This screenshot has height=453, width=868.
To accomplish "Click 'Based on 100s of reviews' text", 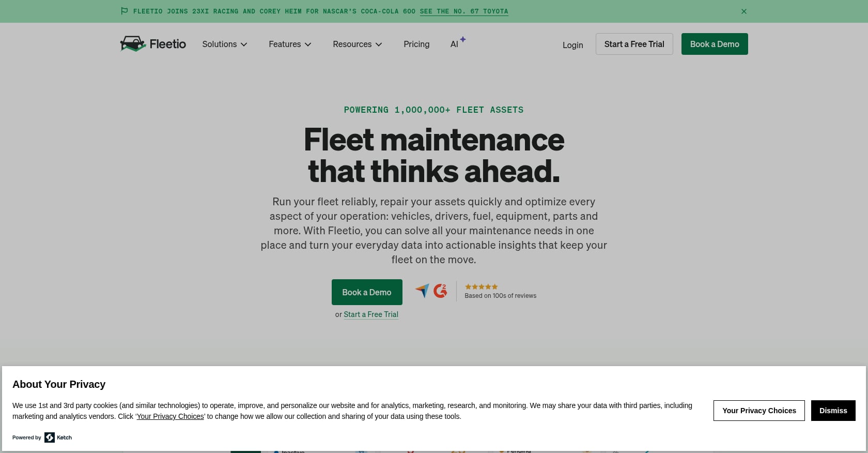I will (x=500, y=296).
